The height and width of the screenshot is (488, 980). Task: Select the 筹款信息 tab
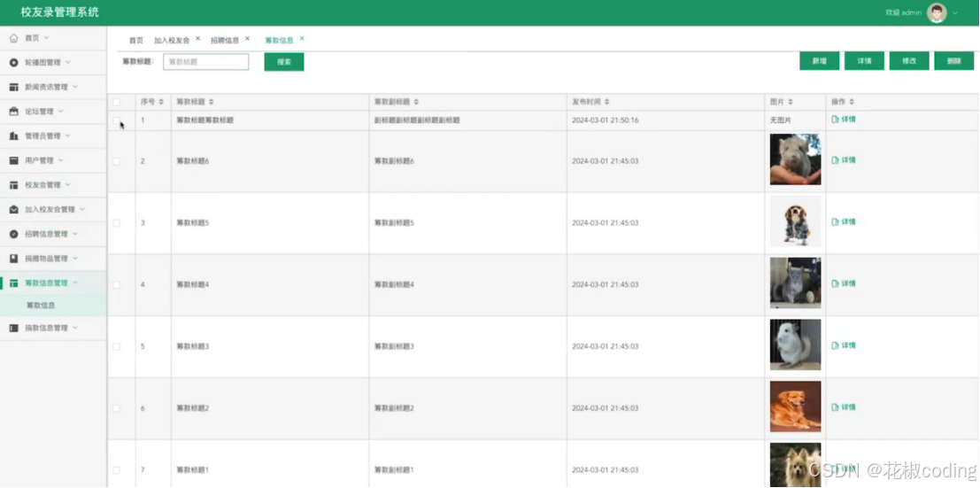280,40
